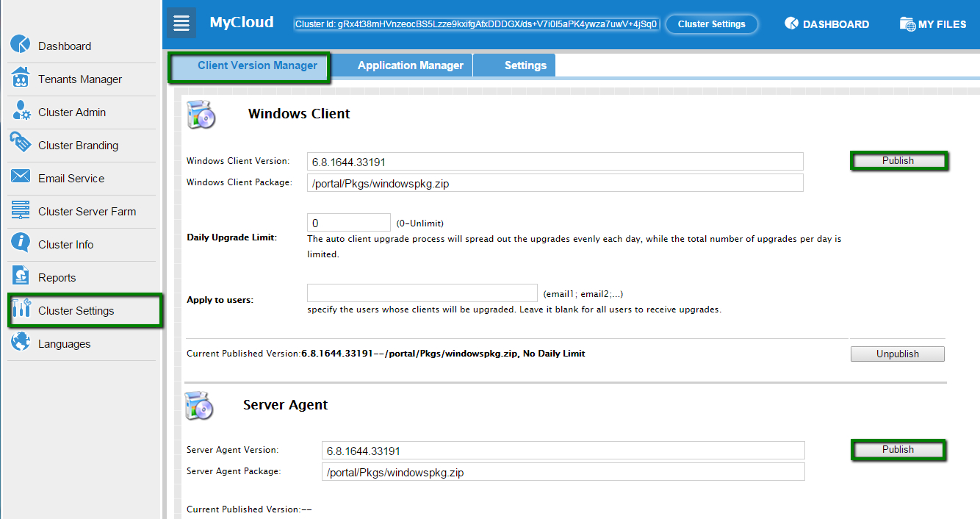Click the "(email1; email2;...)" hint text
The width and height of the screenshot is (980, 519).
pyautogui.click(x=583, y=294)
